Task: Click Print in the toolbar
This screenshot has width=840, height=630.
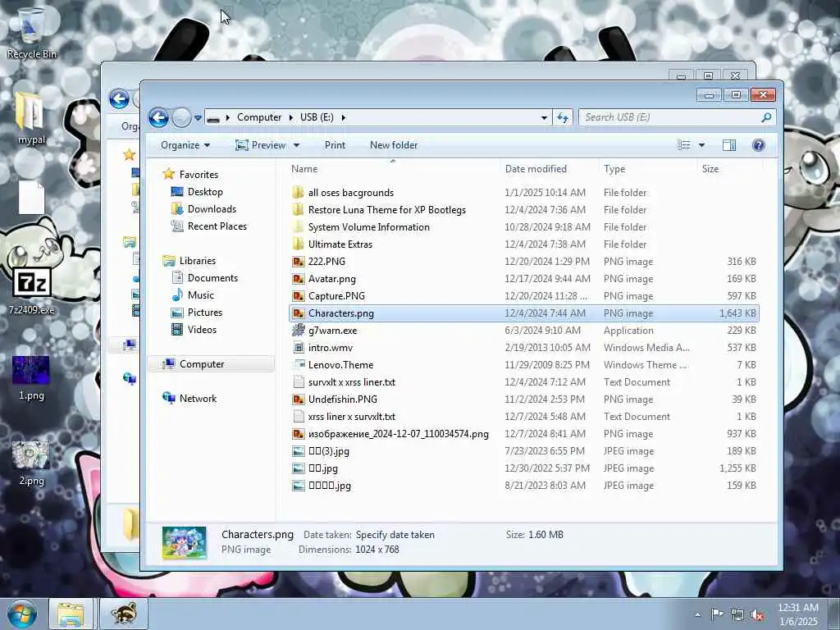Action: (335, 145)
